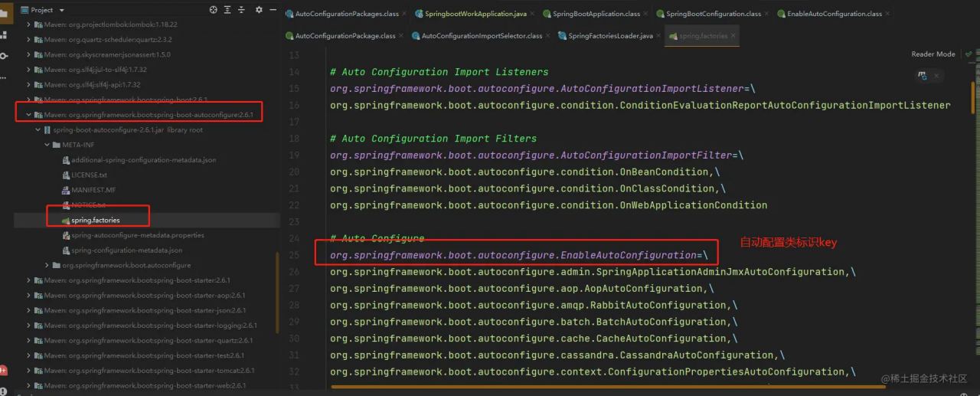This screenshot has width=980, height=396.
Task: Click spring-boot-autoconfigure-2.6.1.jar archive icon
Action: pos(47,130)
